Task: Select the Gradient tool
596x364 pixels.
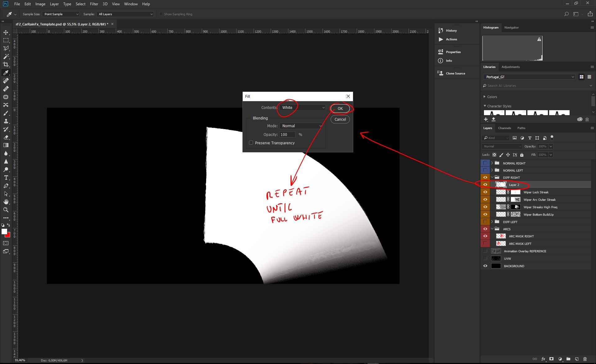Action: click(6, 145)
